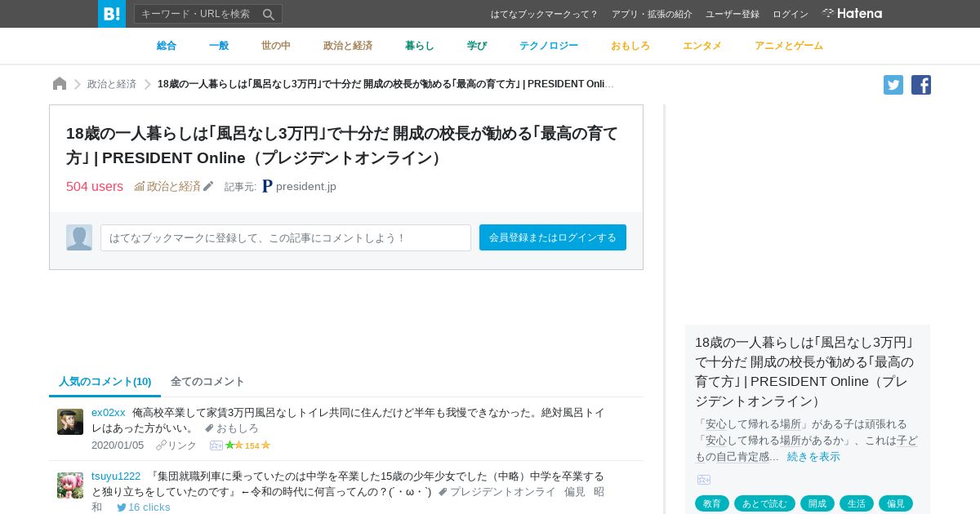Click the 生活 tag pill
The height and width of the screenshot is (514, 980).
tap(857, 503)
